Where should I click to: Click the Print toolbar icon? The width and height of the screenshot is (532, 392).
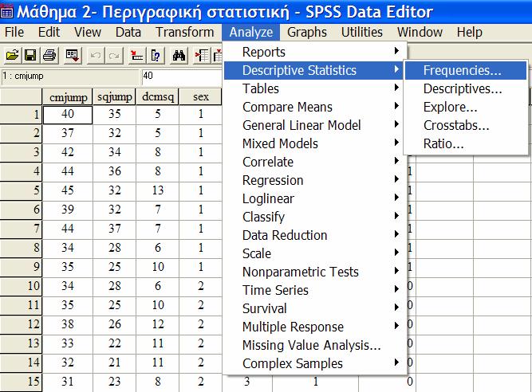click(49, 55)
